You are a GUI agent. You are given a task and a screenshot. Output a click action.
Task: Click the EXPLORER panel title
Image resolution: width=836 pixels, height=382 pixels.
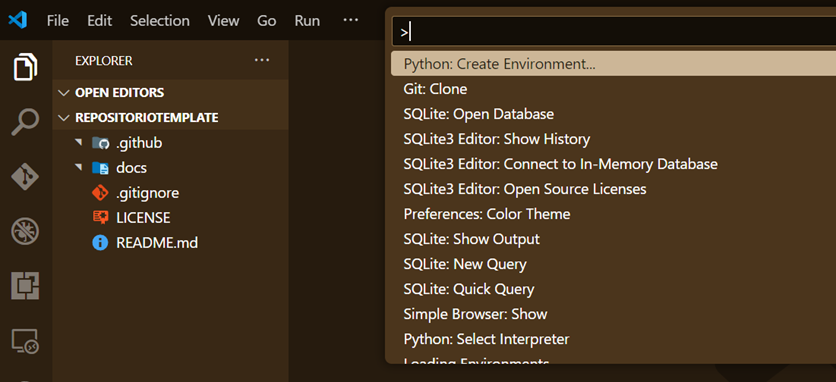(x=104, y=61)
